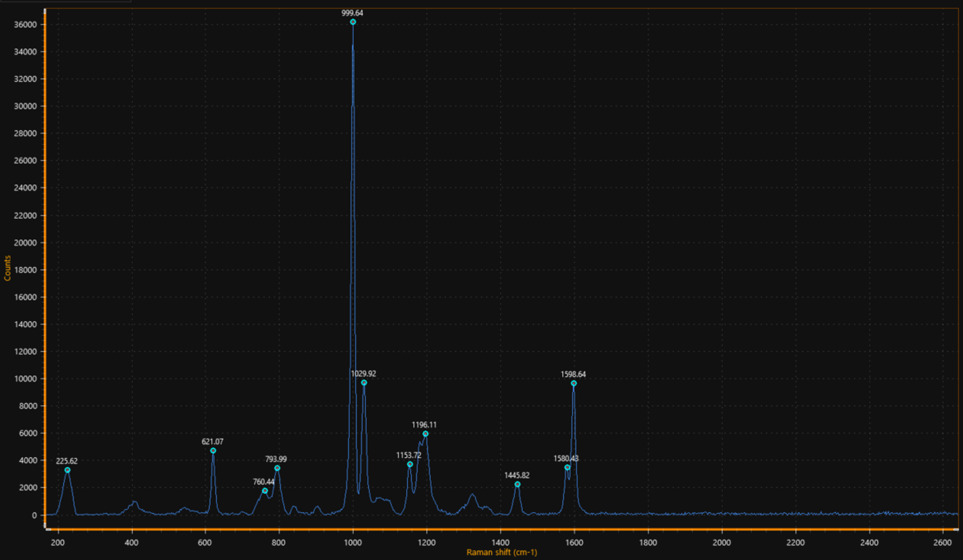
Task: Click the 1598.64 peak marker
Action: [574, 383]
